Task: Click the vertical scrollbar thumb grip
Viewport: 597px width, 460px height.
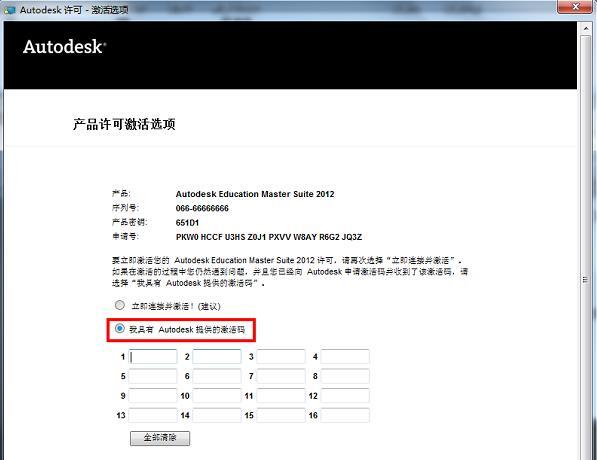Action: (x=586, y=280)
